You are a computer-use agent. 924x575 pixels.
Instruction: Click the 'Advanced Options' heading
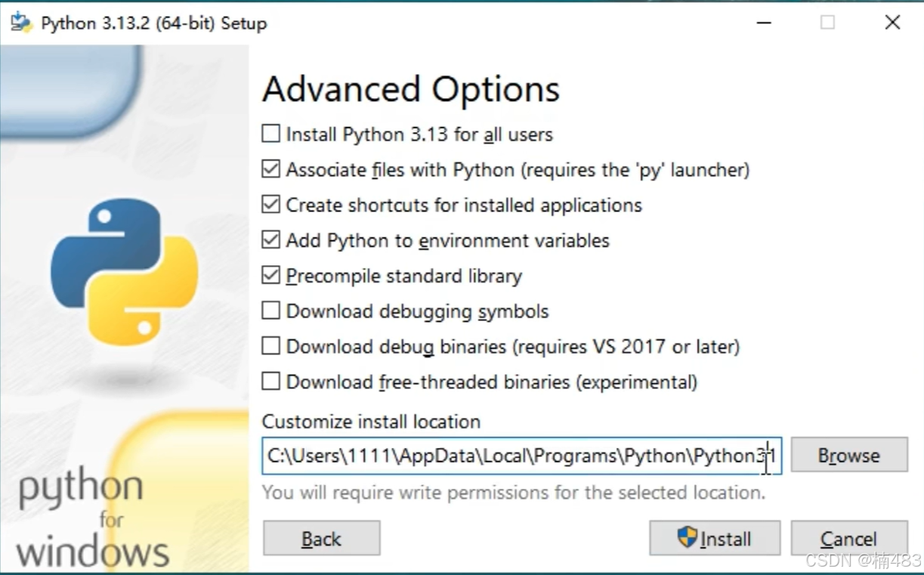coord(410,88)
